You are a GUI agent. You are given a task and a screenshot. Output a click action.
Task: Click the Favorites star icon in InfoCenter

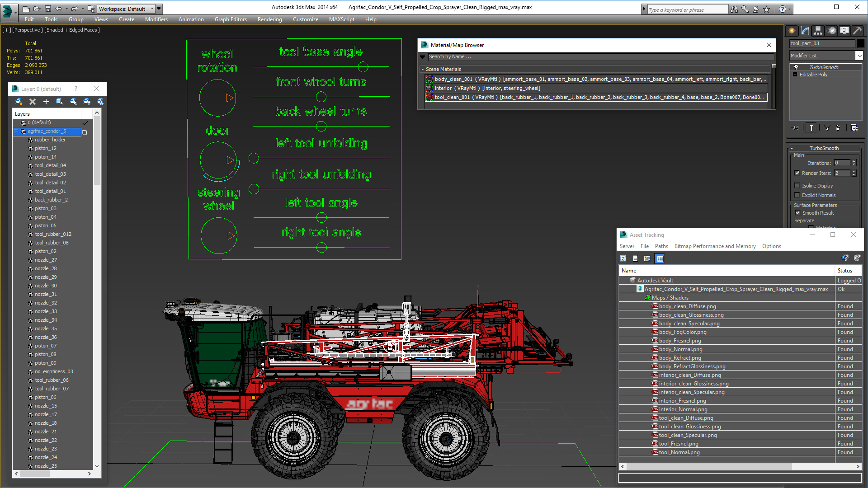(x=766, y=9)
